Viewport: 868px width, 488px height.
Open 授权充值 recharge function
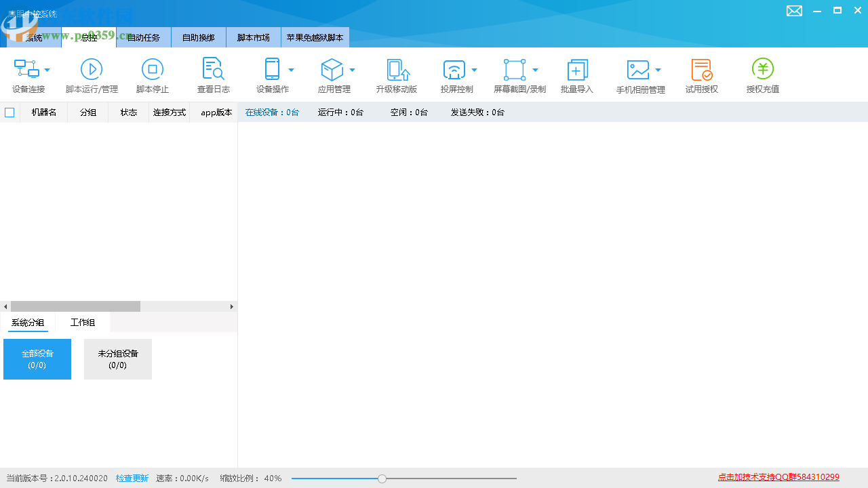click(762, 69)
